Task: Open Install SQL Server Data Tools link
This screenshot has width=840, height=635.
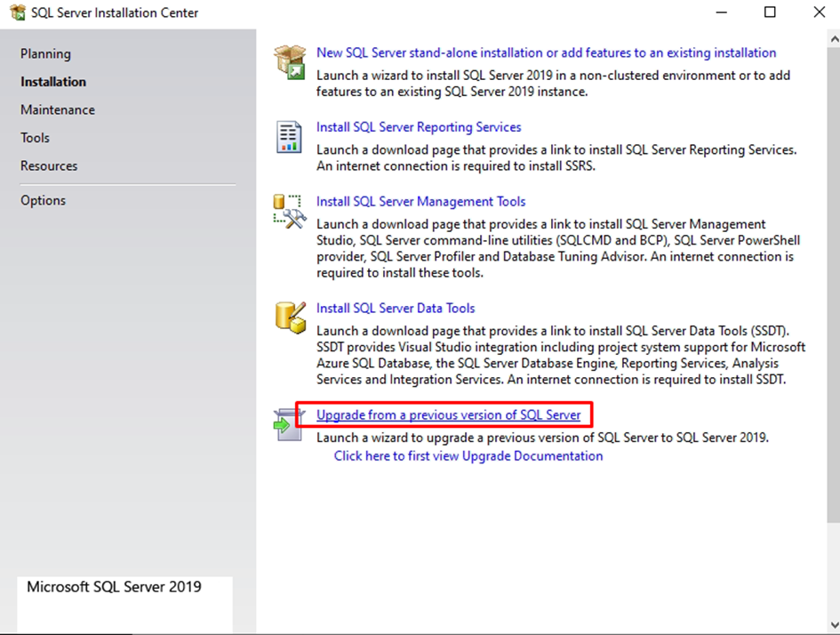Action: (x=396, y=308)
